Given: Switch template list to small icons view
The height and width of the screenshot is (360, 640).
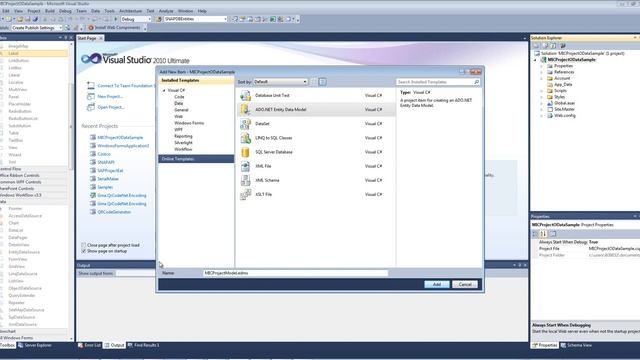Looking at the screenshot, I should pyautogui.click(x=314, y=82).
